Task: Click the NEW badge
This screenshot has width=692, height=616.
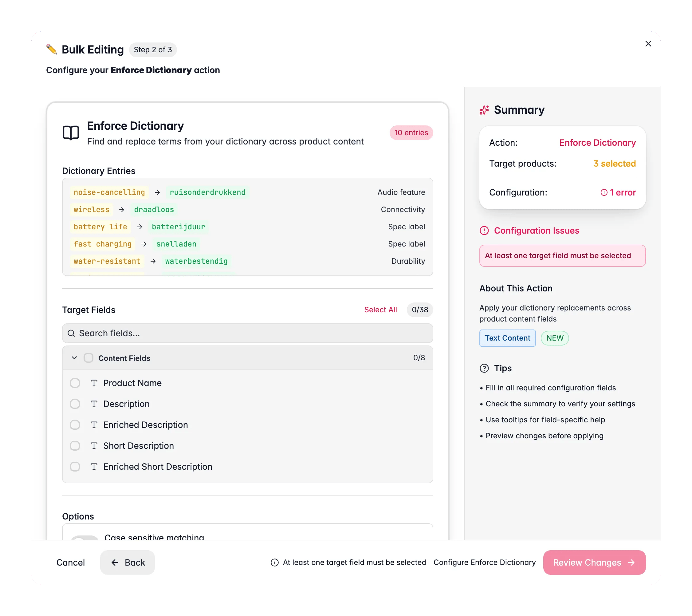Action: coord(555,338)
